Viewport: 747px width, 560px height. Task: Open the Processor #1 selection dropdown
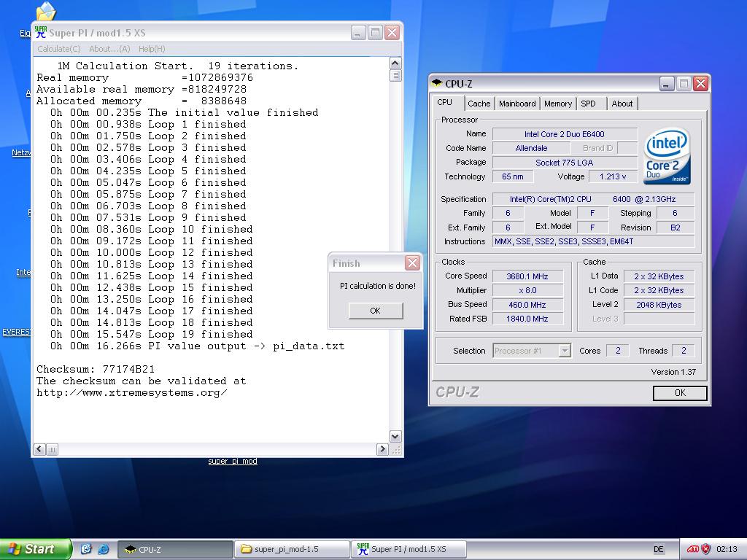[565, 351]
